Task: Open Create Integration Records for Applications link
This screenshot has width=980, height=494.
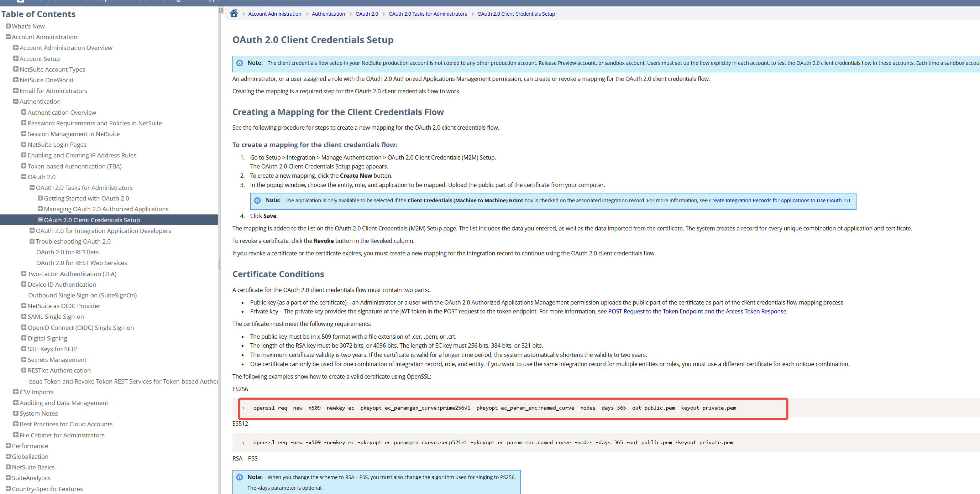Action: pos(779,201)
